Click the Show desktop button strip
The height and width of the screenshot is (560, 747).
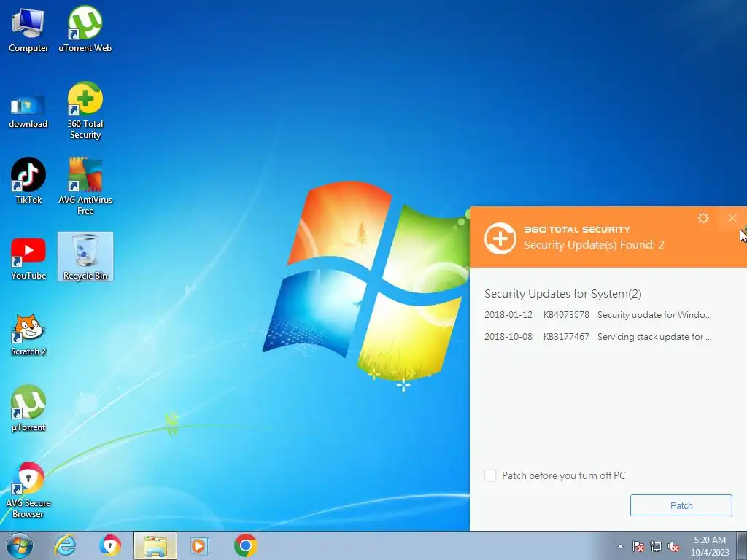point(742,545)
